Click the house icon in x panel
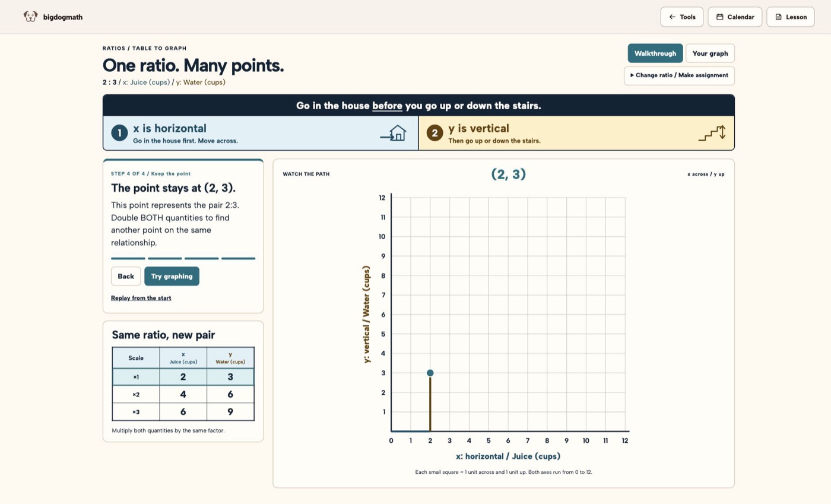 pos(394,134)
